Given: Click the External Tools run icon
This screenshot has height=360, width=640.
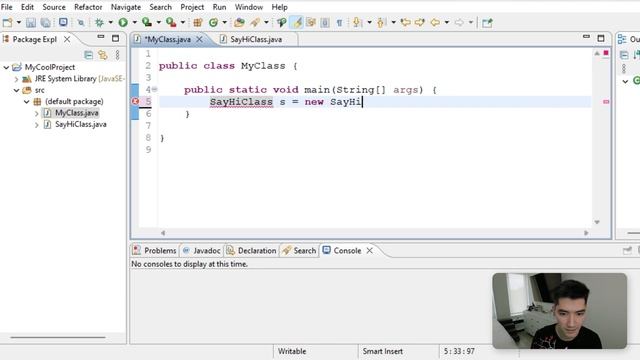Looking at the screenshot, I should pos(171,22).
